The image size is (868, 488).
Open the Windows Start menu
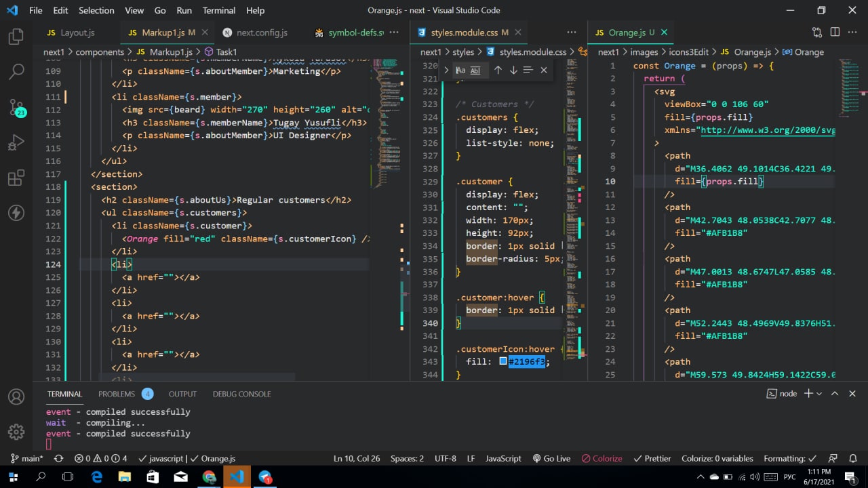(14, 477)
